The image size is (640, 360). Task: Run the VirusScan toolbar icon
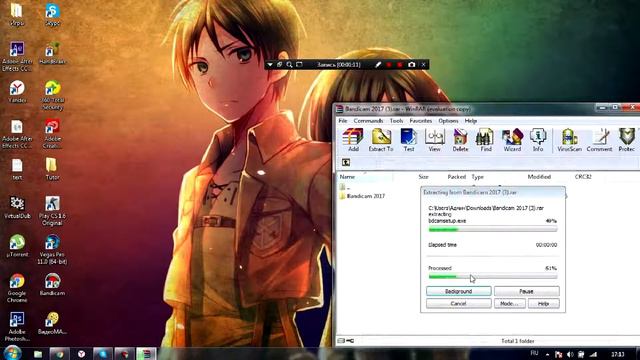pos(569,140)
